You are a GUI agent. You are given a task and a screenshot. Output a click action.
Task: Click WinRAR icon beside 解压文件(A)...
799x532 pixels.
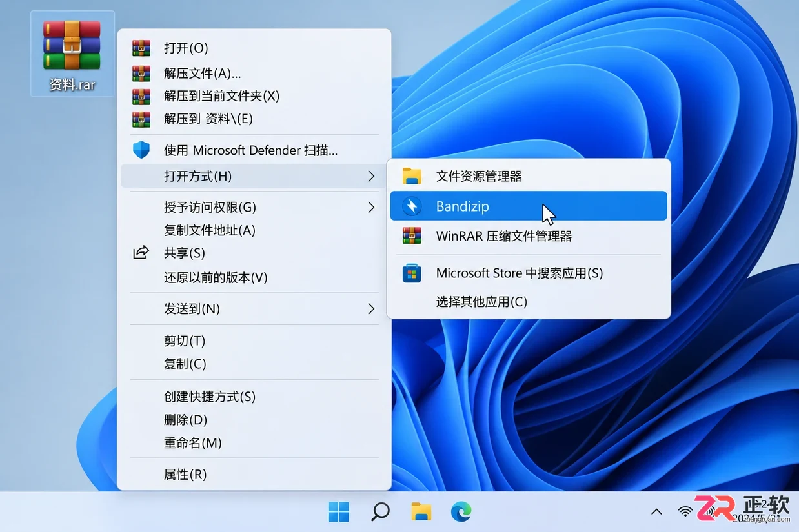pyautogui.click(x=141, y=74)
